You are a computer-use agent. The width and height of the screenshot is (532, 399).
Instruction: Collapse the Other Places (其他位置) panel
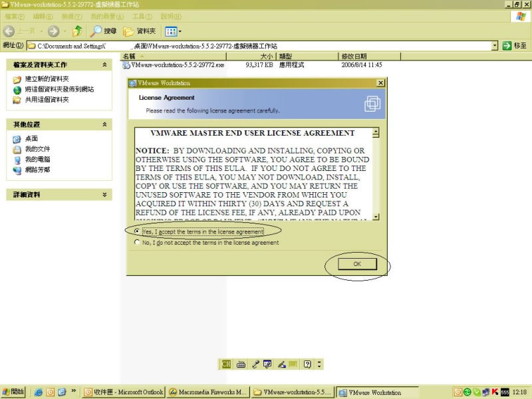point(105,124)
